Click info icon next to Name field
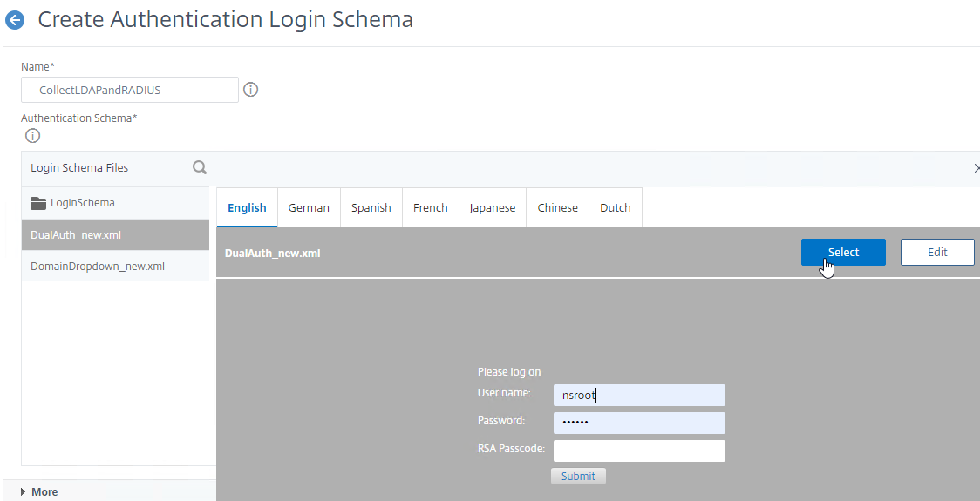 click(x=250, y=90)
